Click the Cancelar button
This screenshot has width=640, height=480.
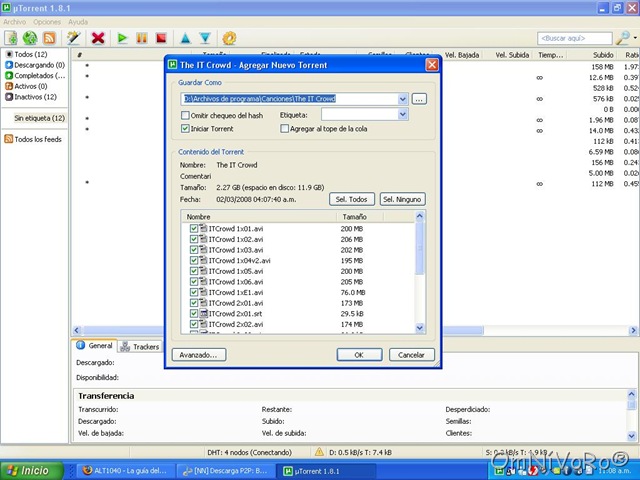coord(411,355)
